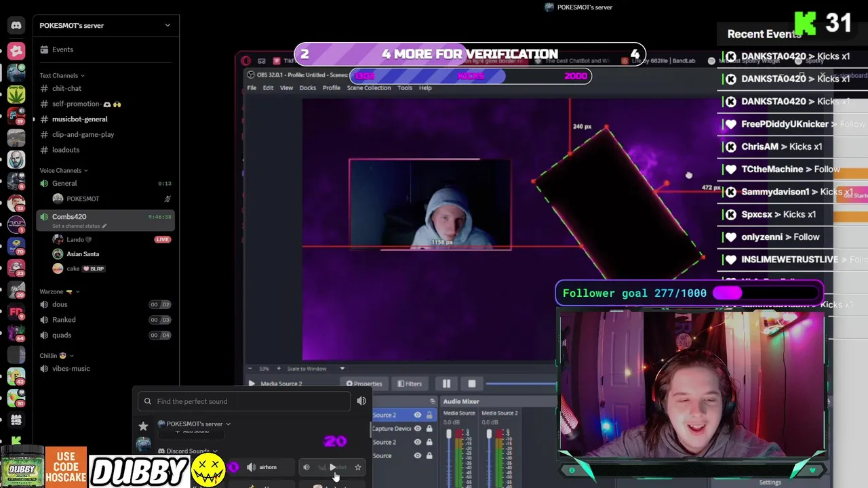Screen dimensions: 868x488
Task: Open the OBS View menu
Action: click(x=286, y=88)
